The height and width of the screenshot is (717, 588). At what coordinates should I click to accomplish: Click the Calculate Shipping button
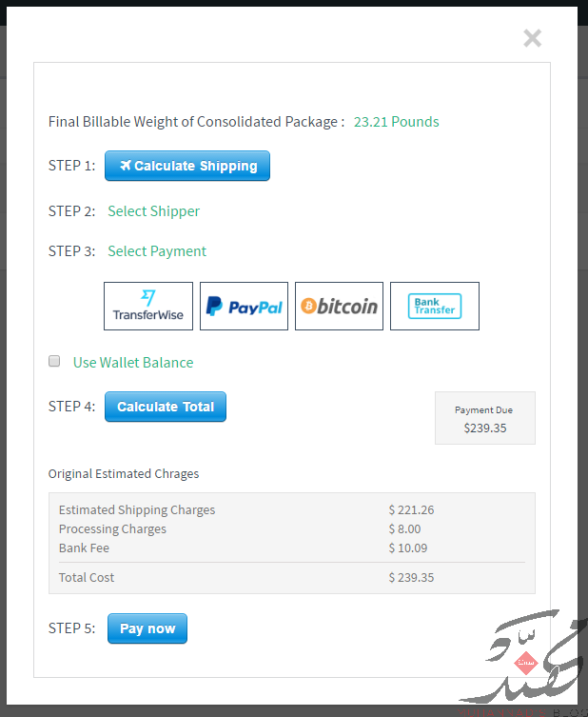point(187,166)
